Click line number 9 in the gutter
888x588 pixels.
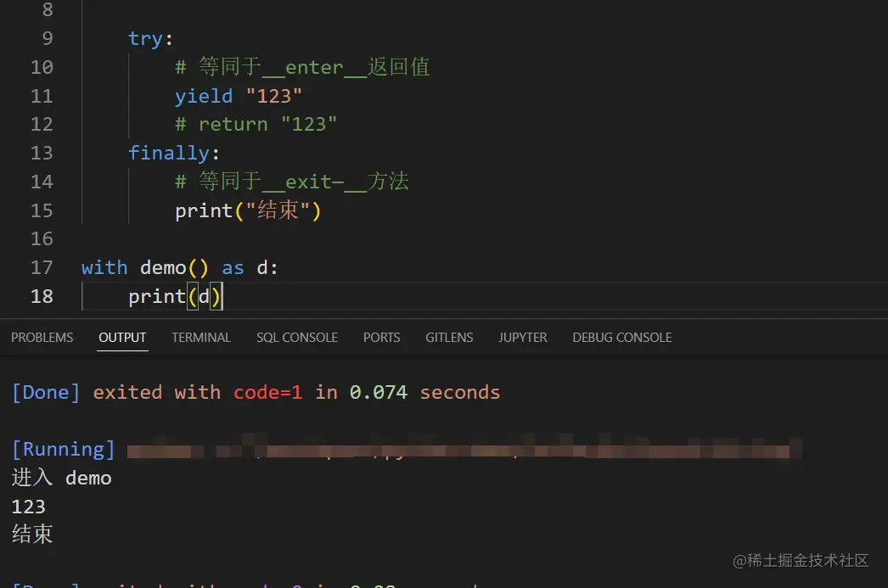coord(48,38)
